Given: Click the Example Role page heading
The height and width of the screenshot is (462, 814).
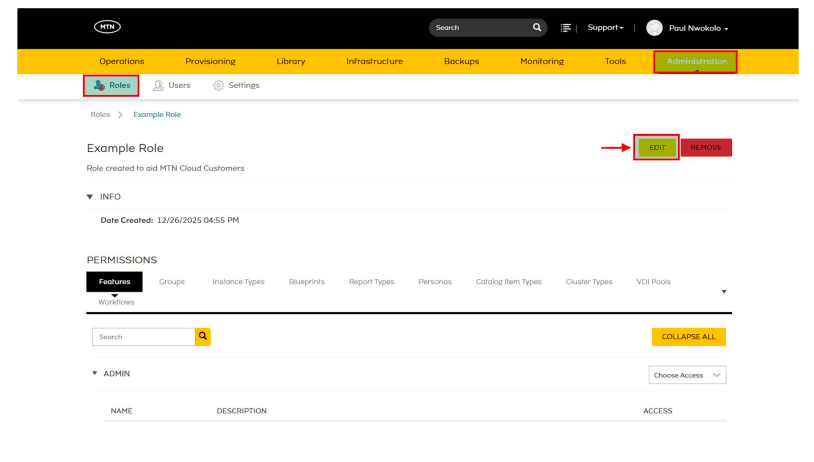Looking at the screenshot, I should click(125, 148).
